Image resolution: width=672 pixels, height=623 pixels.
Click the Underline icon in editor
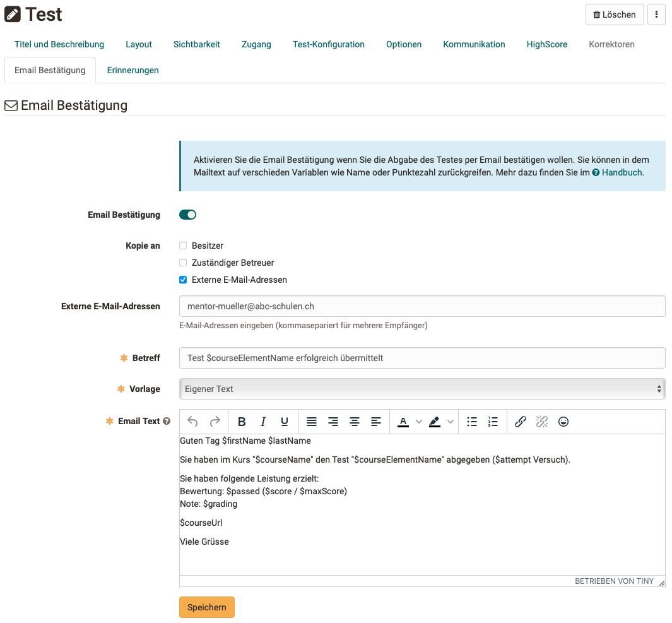(x=285, y=422)
